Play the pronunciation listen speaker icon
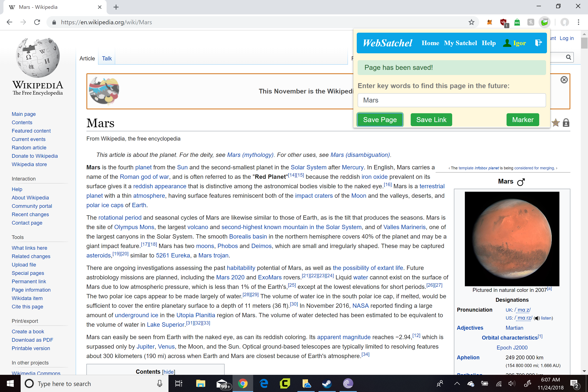The height and width of the screenshot is (392, 588). click(537, 318)
